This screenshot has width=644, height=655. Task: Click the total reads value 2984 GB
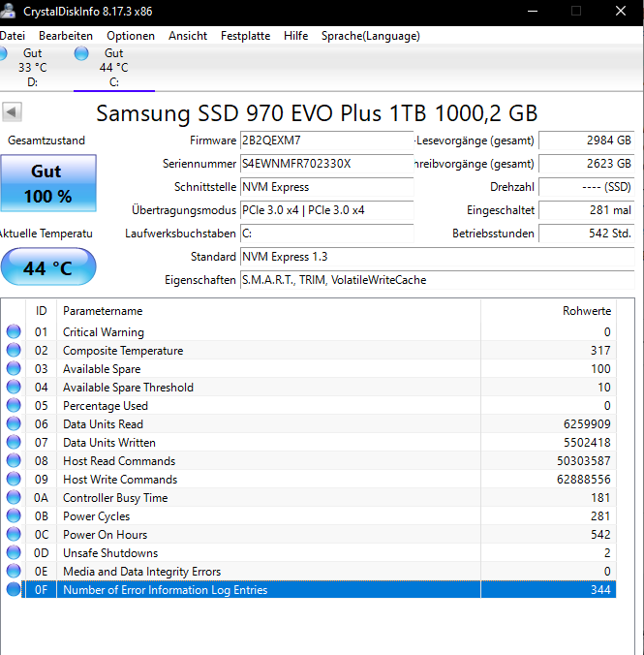pos(586,140)
